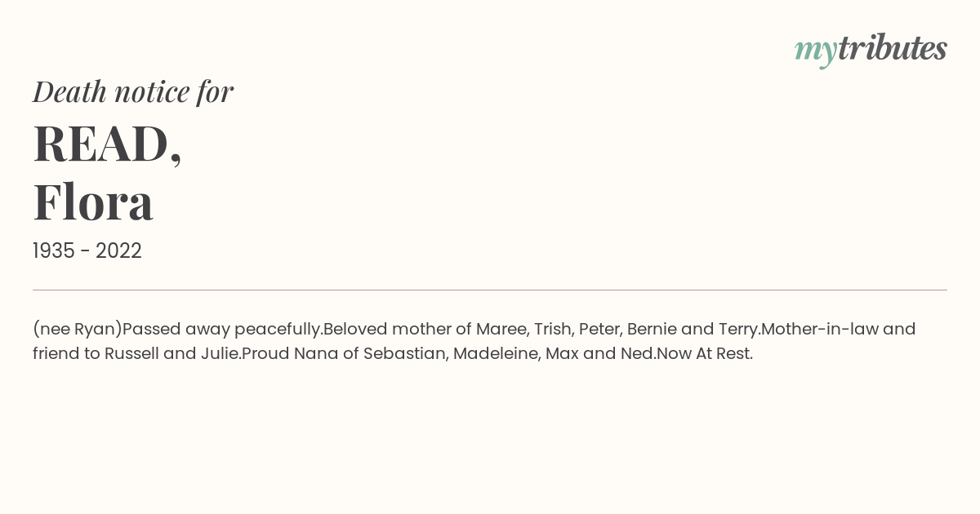Click the name "Julie" in notice
The image size is (980, 514).
219,354
